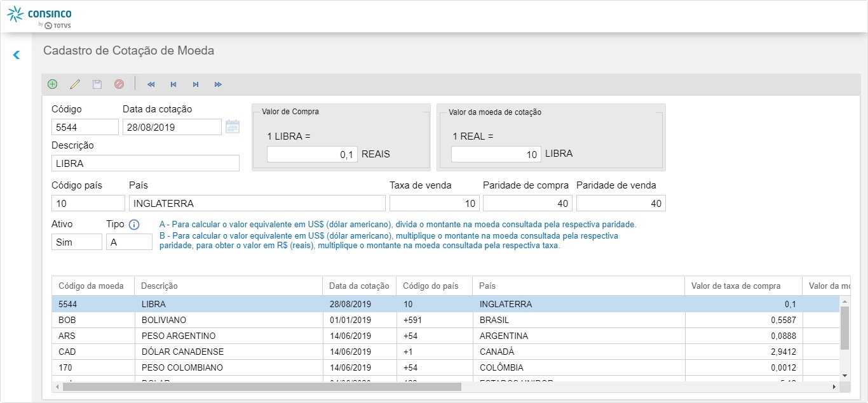Sort by País column header
868x403 pixels.
coord(578,286)
